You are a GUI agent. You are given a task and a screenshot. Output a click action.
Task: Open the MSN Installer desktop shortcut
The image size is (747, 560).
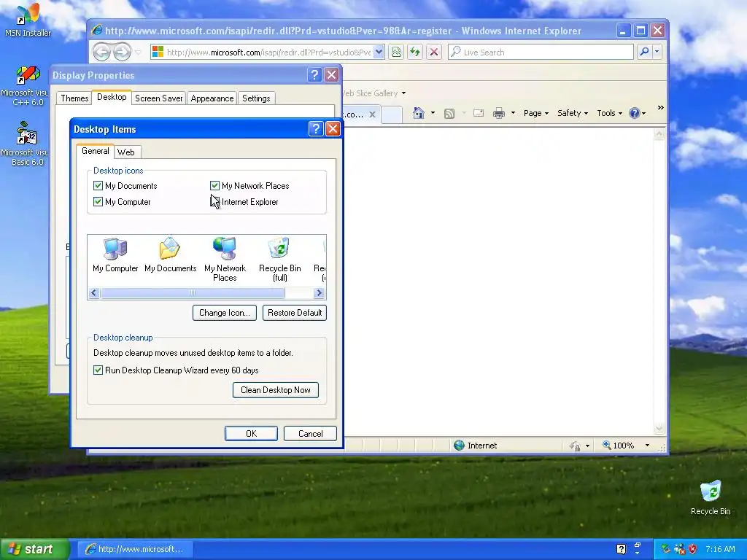pyautogui.click(x=27, y=20)
